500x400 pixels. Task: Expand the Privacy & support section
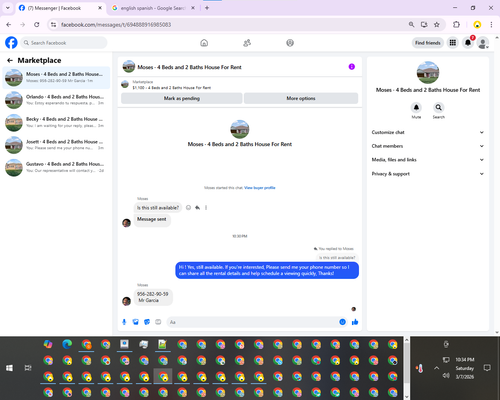click(x=428, y=174)
